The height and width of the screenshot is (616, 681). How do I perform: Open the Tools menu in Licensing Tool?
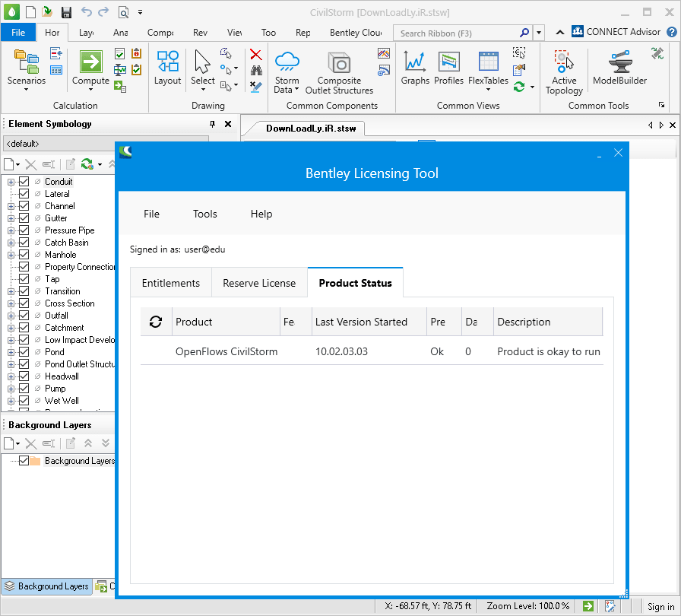[x=204, y=214]
